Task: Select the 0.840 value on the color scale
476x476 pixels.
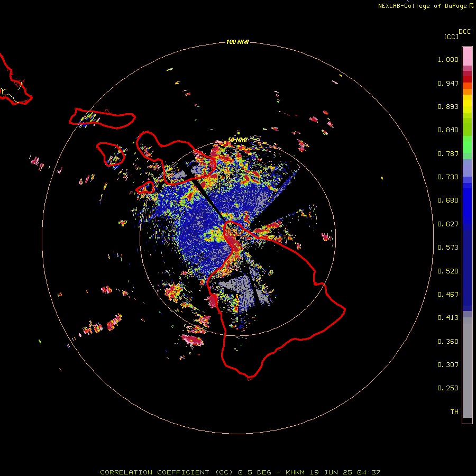Action: [448, 130]
